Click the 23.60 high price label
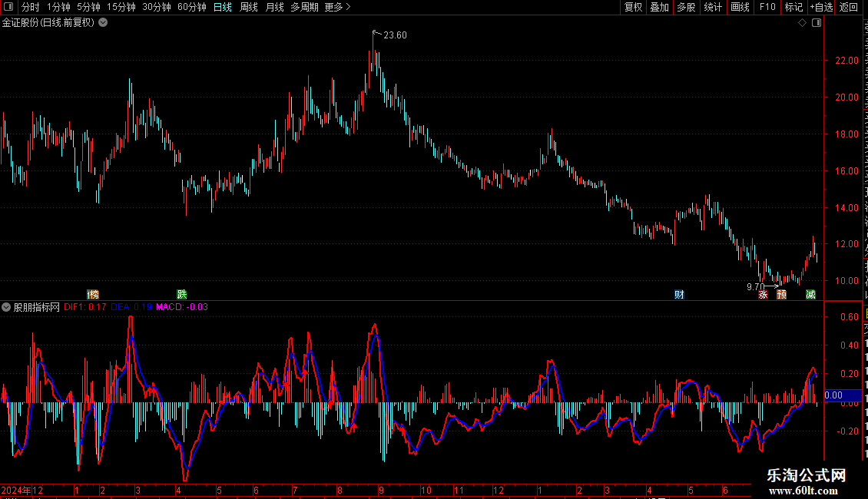Viewport: 868px width, 499px height. 396,35
